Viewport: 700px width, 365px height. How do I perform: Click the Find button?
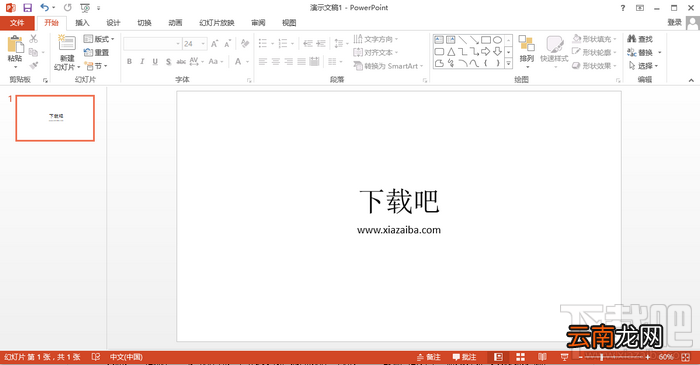click(x=640, y=39)
